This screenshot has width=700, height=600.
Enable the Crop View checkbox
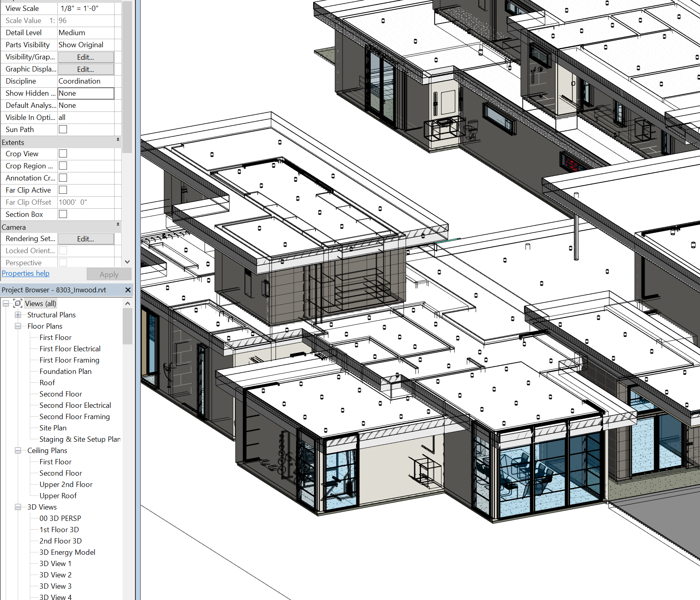pyautogui.click(x=63, y=154)
